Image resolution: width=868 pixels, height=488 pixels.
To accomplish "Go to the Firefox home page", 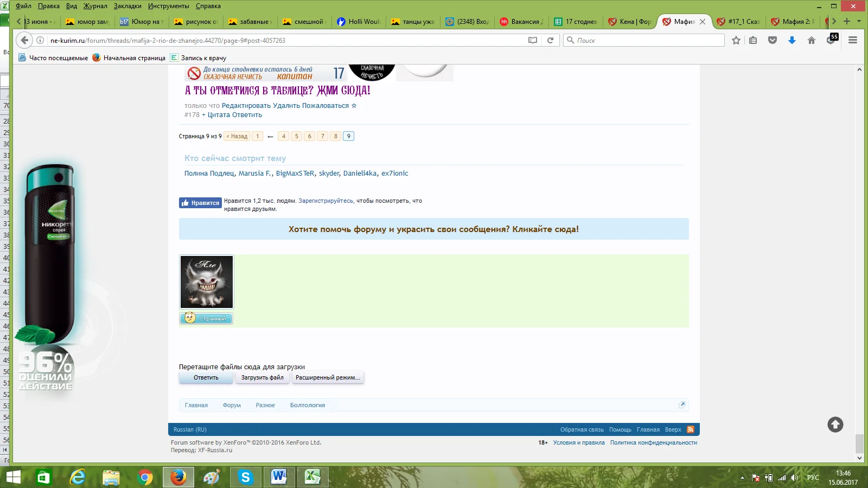I will tap(812, 40).
